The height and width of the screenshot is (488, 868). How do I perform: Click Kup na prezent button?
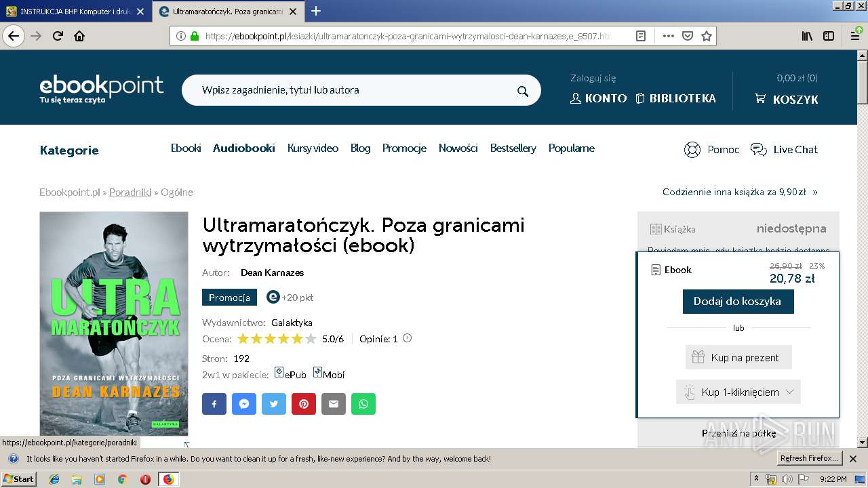738,357
